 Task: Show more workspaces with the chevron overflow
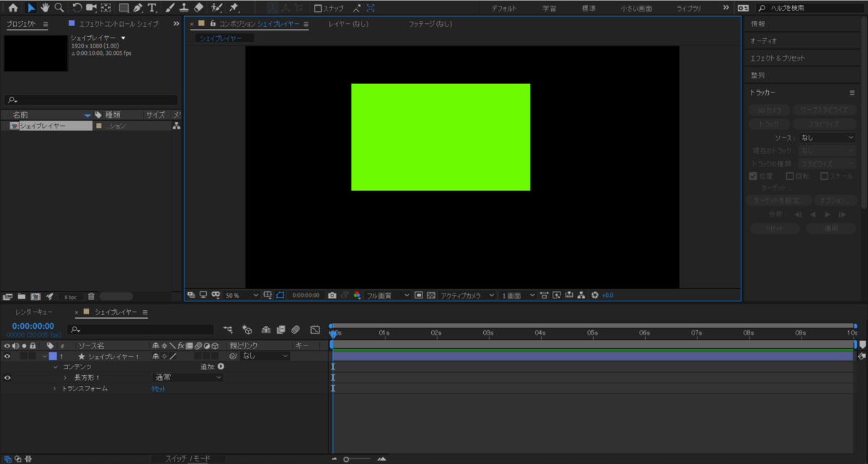click(726, 8)
